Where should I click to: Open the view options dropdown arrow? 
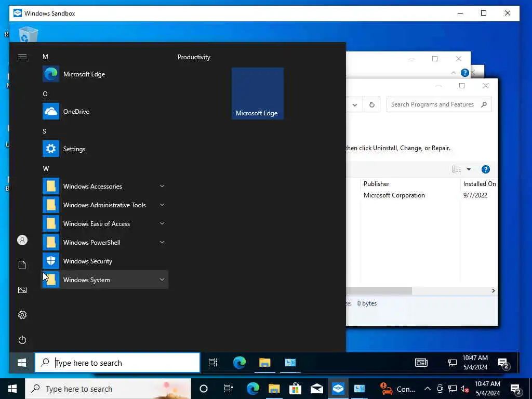469,169
